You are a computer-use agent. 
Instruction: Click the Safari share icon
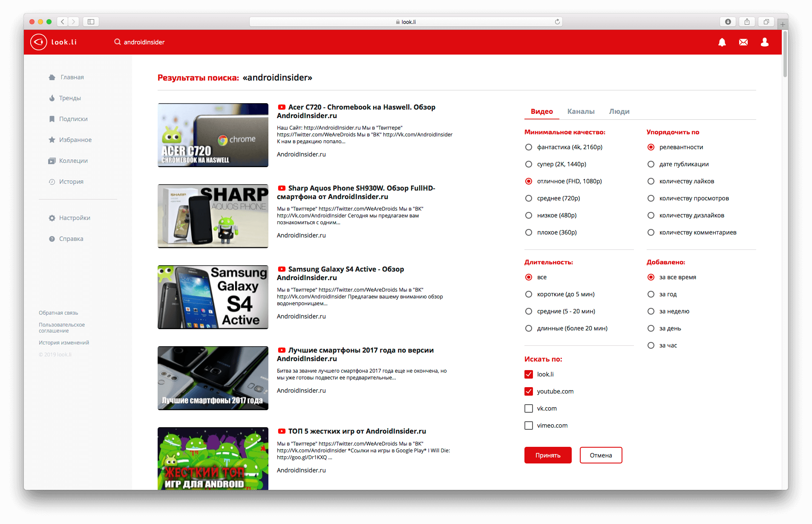pos(747,22)
